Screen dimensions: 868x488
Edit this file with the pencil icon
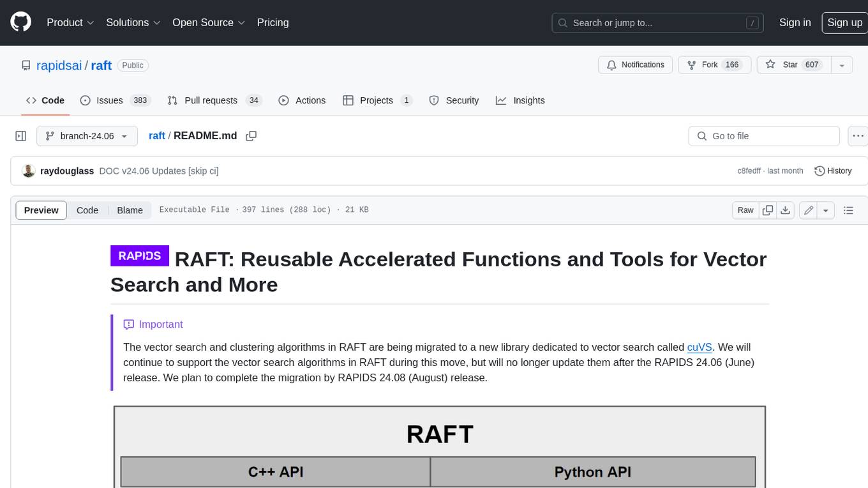(809, 210)
